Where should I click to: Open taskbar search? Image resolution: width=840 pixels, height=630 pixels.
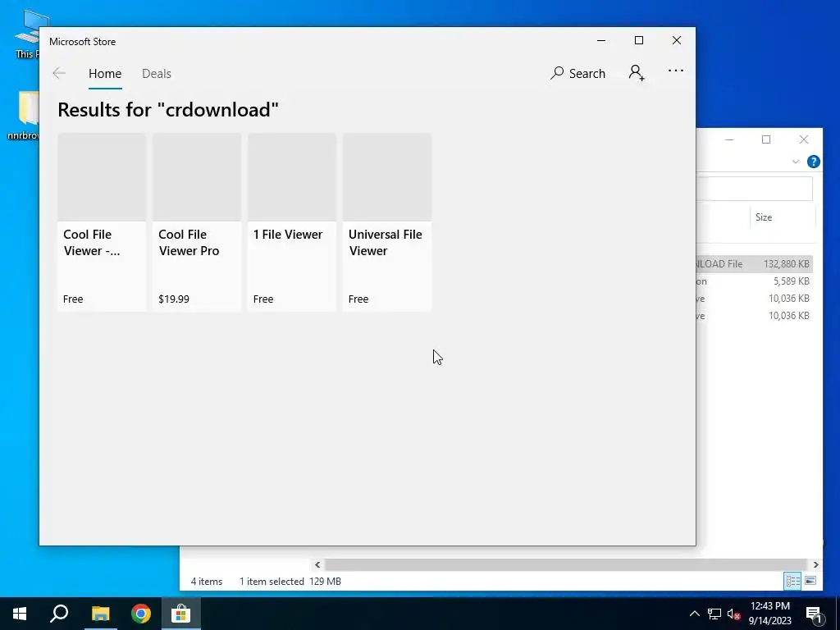click(59, 614)
